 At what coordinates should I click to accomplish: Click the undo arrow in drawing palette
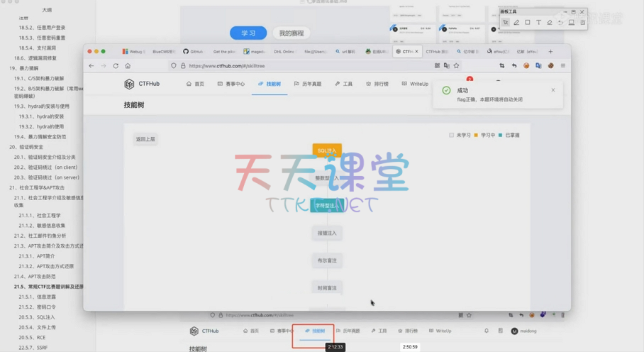click(x=560, y=23)
